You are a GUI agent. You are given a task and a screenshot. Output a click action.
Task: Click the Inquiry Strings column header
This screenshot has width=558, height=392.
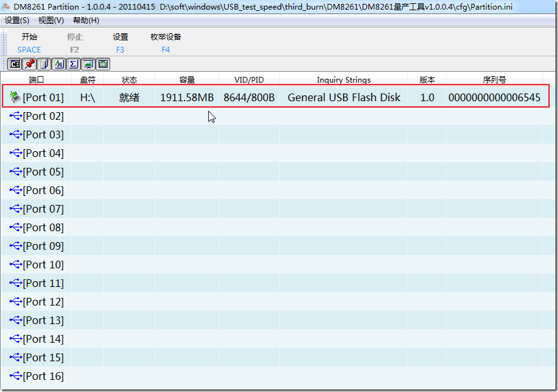tap(344, 79)
